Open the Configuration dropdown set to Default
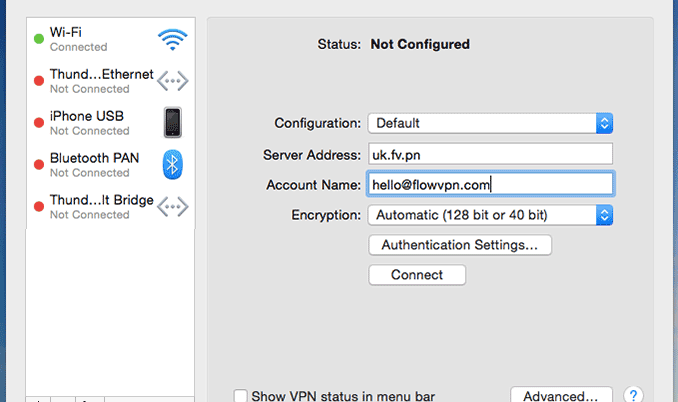Viewport: 678px width, 402px height. pos(489,123)
